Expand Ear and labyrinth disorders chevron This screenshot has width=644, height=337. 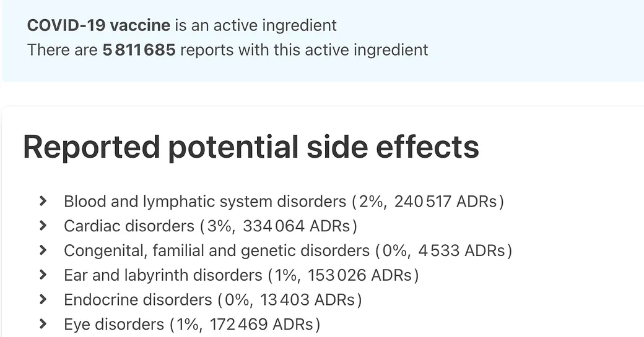pyautogui.click(x=43, y=275)
